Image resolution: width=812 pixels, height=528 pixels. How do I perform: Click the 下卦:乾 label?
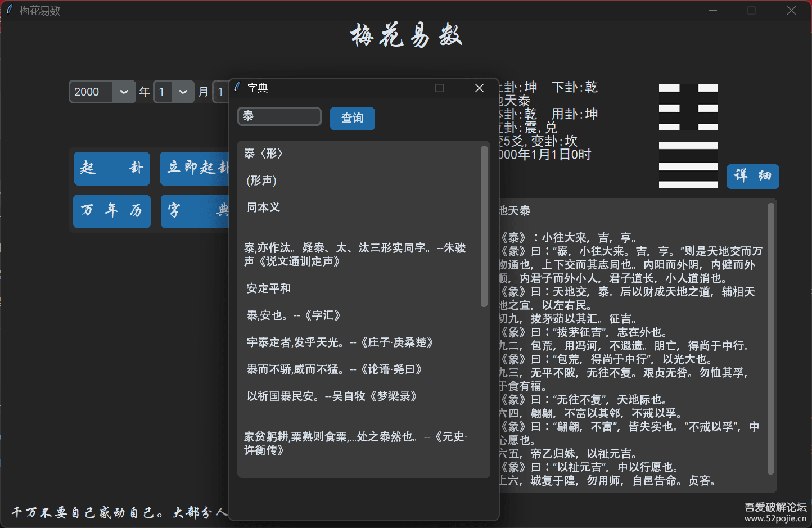(x=575, y=87)
